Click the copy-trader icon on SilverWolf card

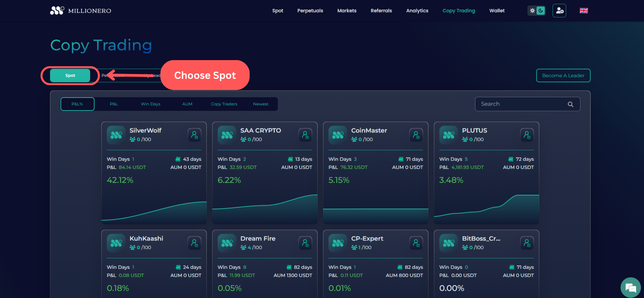(x=194, y=135)
